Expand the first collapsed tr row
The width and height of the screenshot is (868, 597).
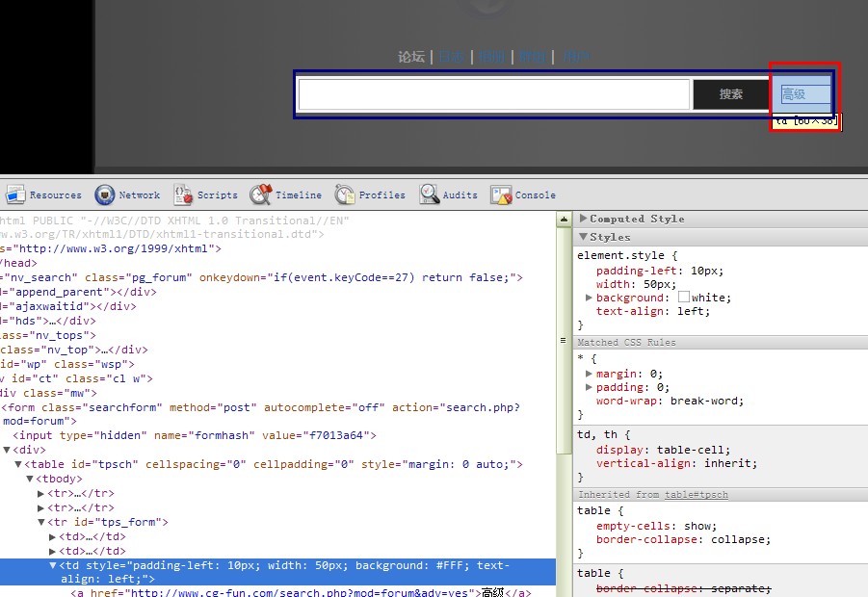pos(41,493)
